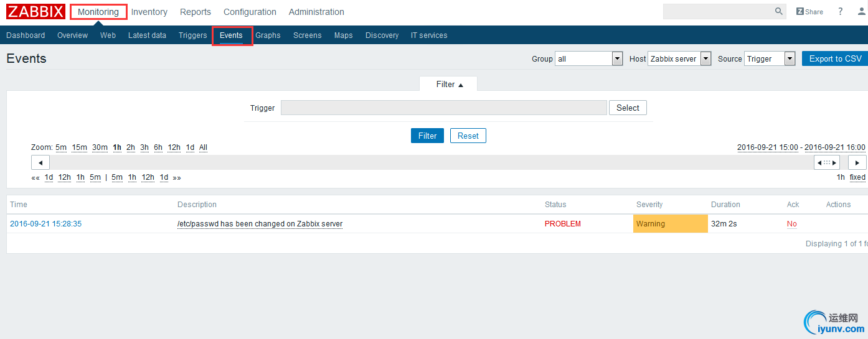Open the help question mark
The width and height of the screenshot is (868, 339).
pos(841,12)
